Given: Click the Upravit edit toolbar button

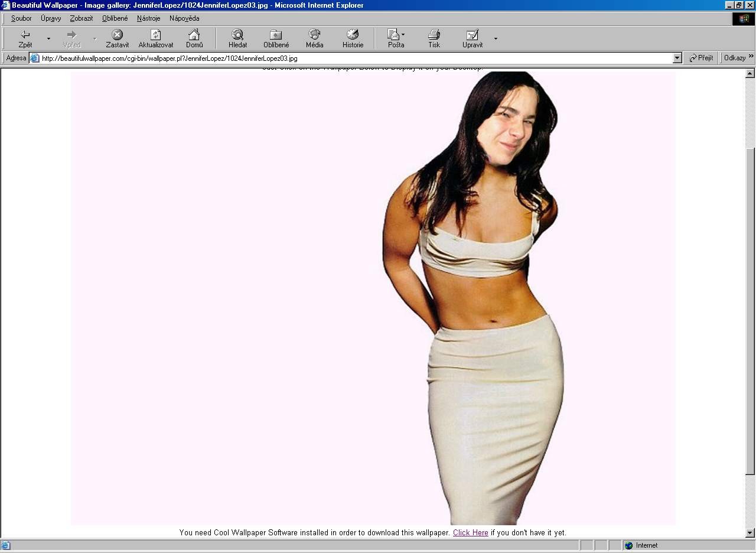Looking at the screenshot, I should pyautogui.click(x=472, y=38).
